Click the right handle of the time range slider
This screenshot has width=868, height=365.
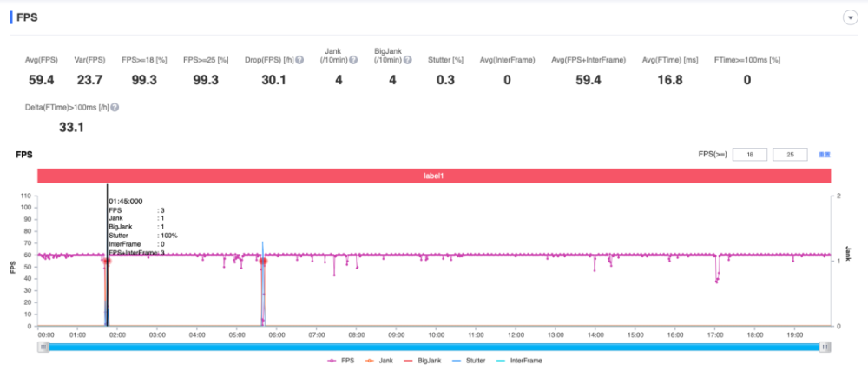825,347
